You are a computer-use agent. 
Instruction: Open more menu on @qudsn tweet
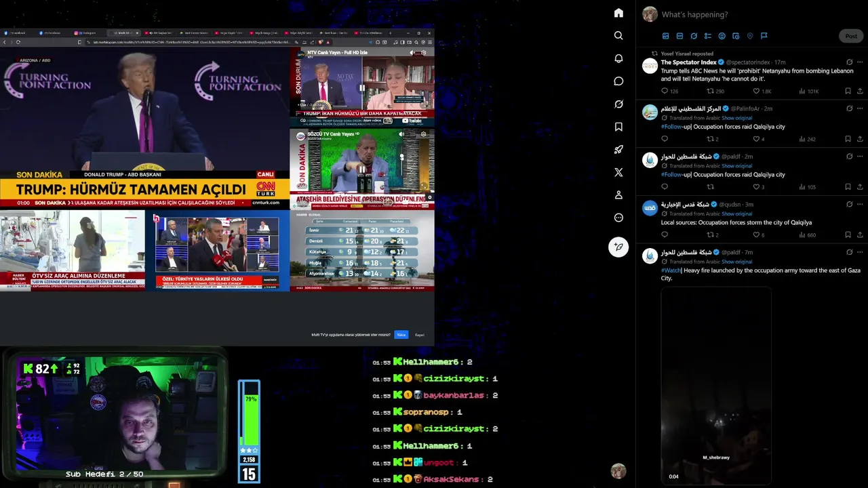pos(860,204)
